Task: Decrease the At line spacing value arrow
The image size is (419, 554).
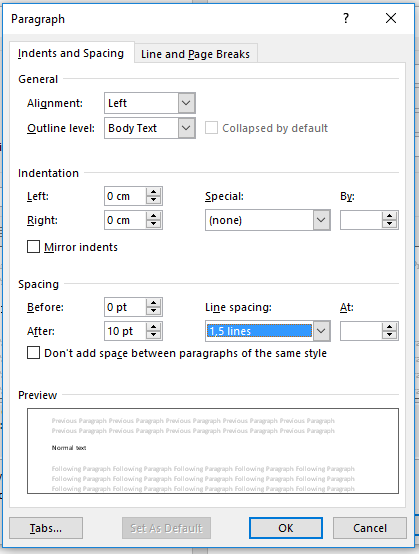Action: 390,335
